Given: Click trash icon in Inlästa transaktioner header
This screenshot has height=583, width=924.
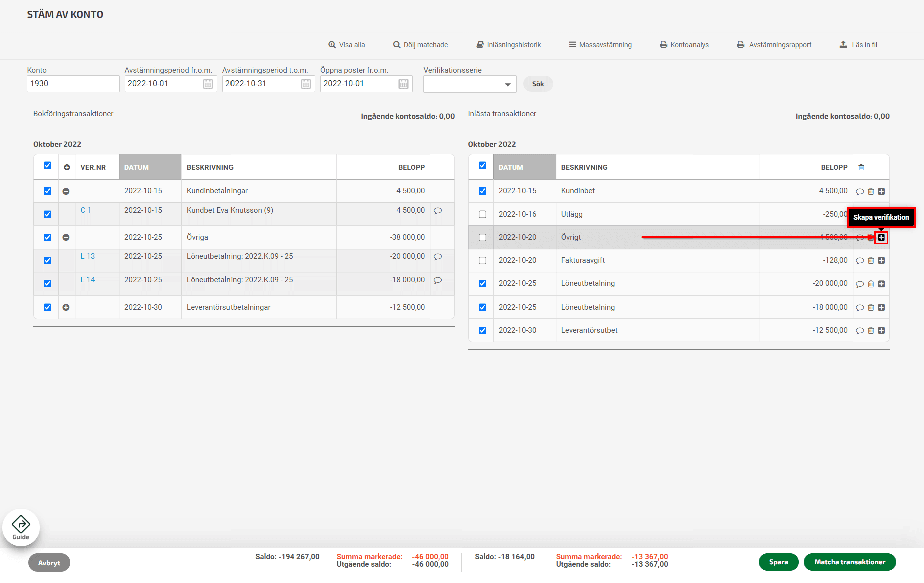Looking at the screenshot, I should coord(861,167).
